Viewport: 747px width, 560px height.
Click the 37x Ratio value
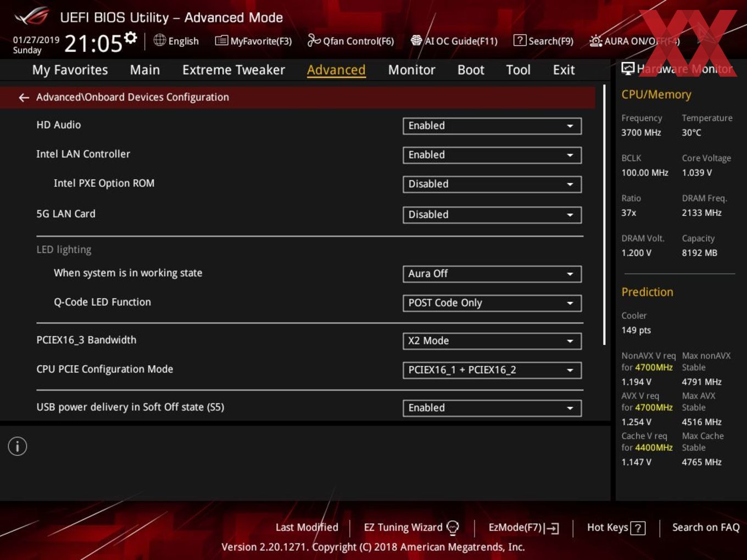click(x=628, y=212)
